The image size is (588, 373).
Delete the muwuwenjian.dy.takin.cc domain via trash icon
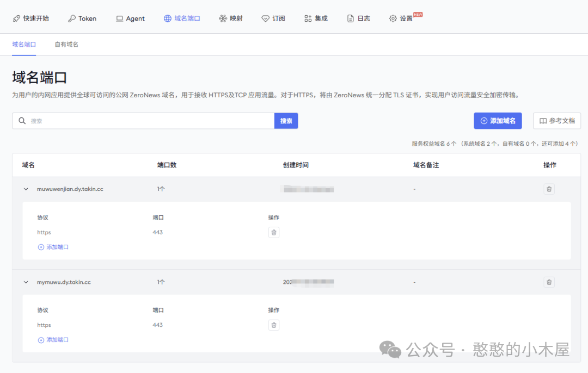pos(549,189)
